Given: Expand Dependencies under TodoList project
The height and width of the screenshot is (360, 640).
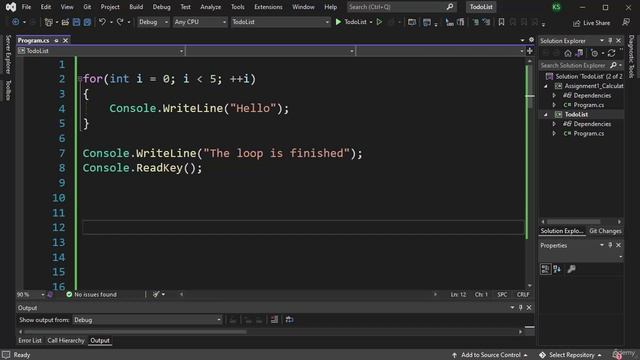Looking at the screenshot, I should pyautogui.click(x=554, y=124).
